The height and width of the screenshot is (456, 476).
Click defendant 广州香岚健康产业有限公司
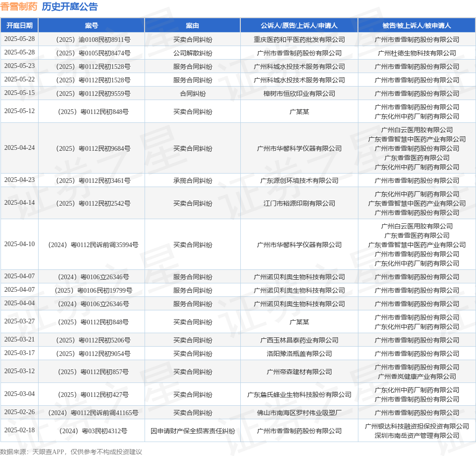click(417, 376)
